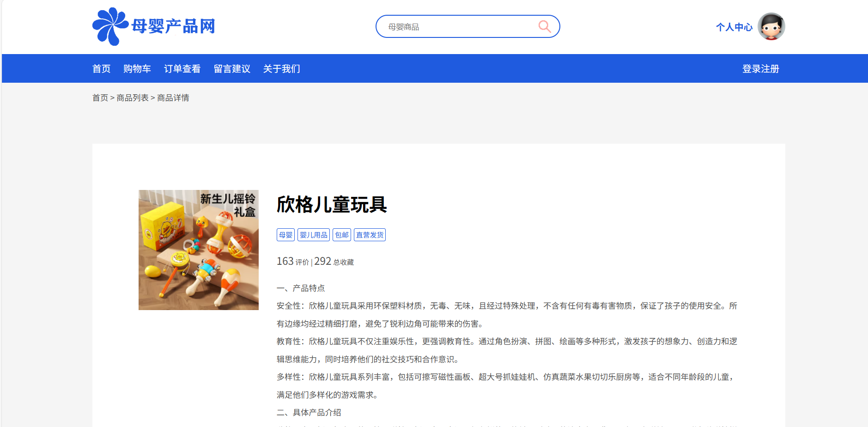Click 登录注册 login register link
This screenshot has width=868, height=427.
tap(760, 69)
